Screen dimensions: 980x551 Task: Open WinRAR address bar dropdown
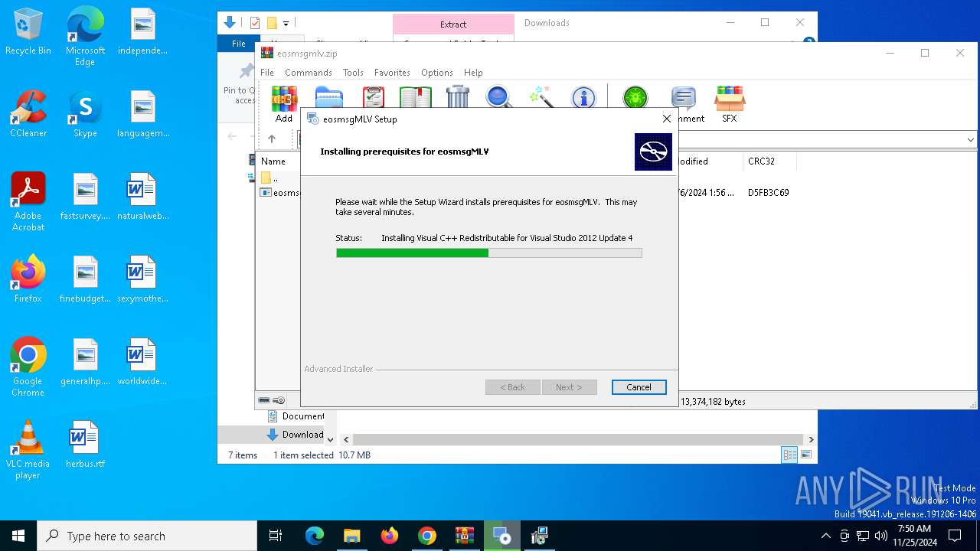click(970, 140)
